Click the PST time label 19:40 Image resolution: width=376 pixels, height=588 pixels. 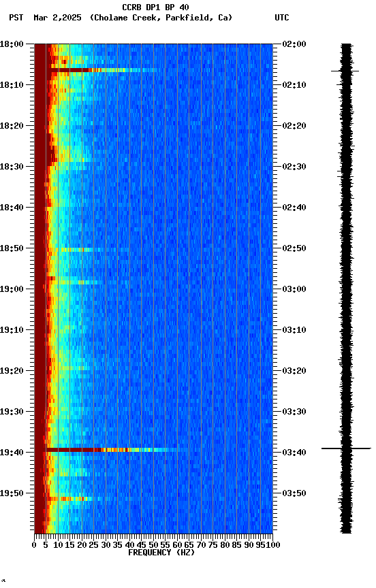12,453
